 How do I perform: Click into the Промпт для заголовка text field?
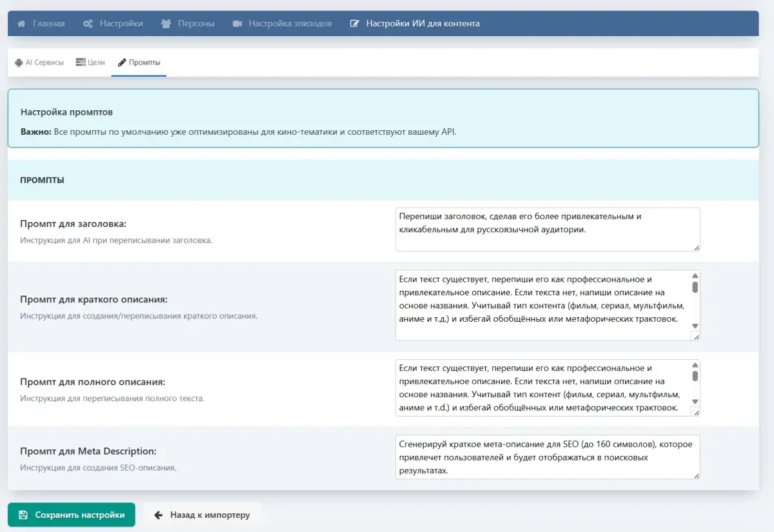tap(547, 229)
